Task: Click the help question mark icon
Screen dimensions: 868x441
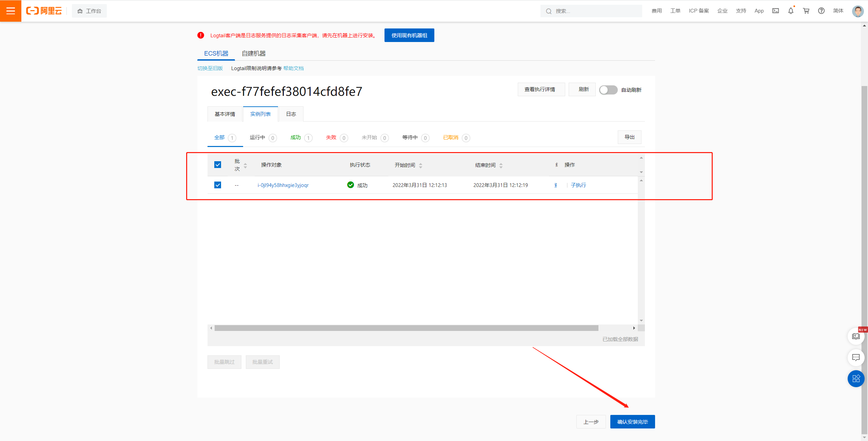Action: tap(821, 11)
